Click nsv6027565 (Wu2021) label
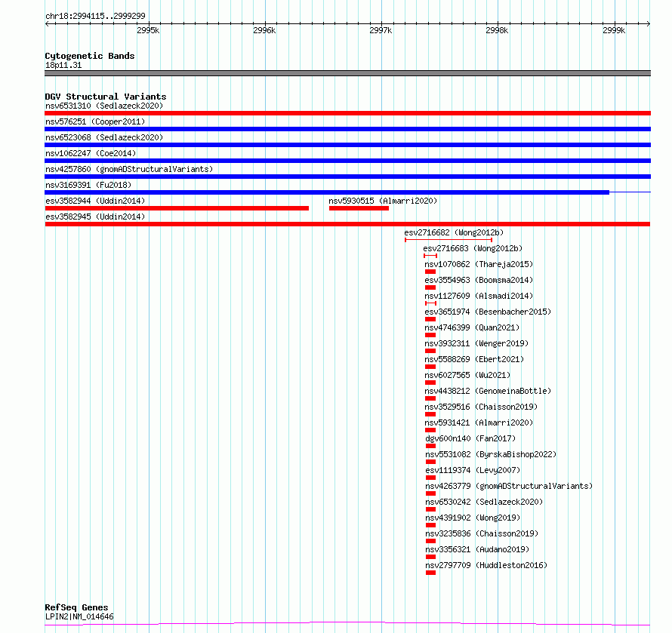This screenshot has width=672, height=633. pyautogui.click(x=467, y=375)
